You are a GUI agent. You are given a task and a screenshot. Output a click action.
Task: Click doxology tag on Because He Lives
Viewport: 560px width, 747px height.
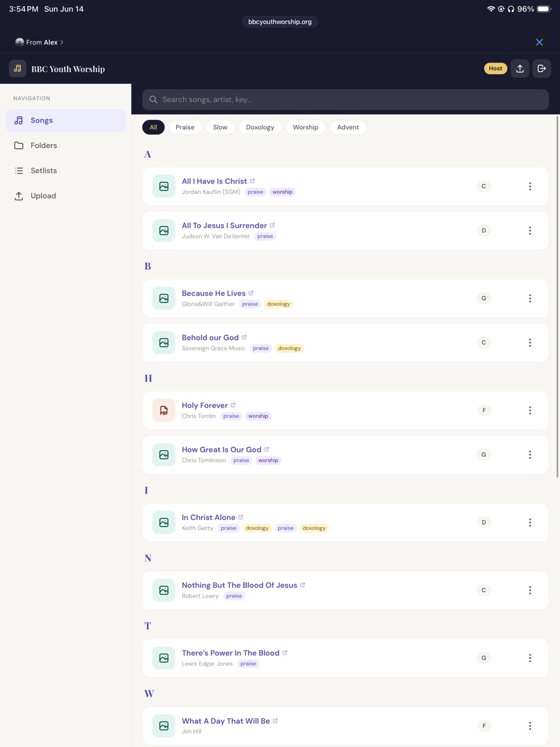click(x=279, y=304)
